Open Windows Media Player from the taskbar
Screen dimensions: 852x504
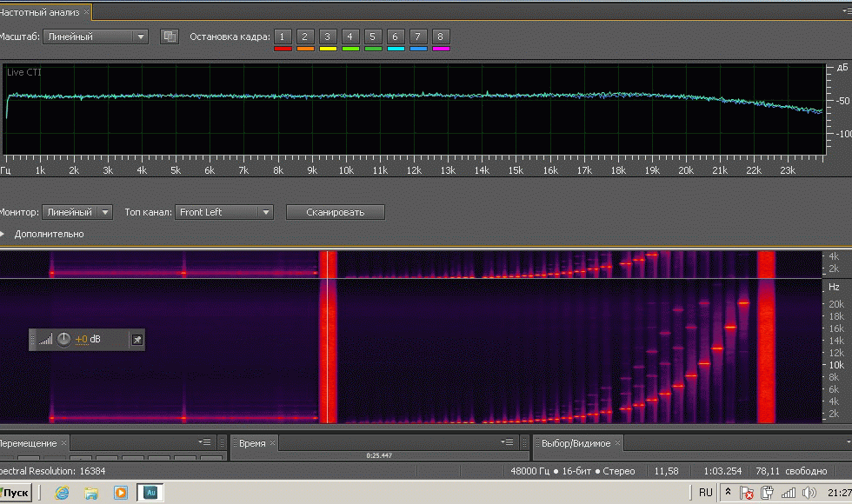(x=121, y=493)
